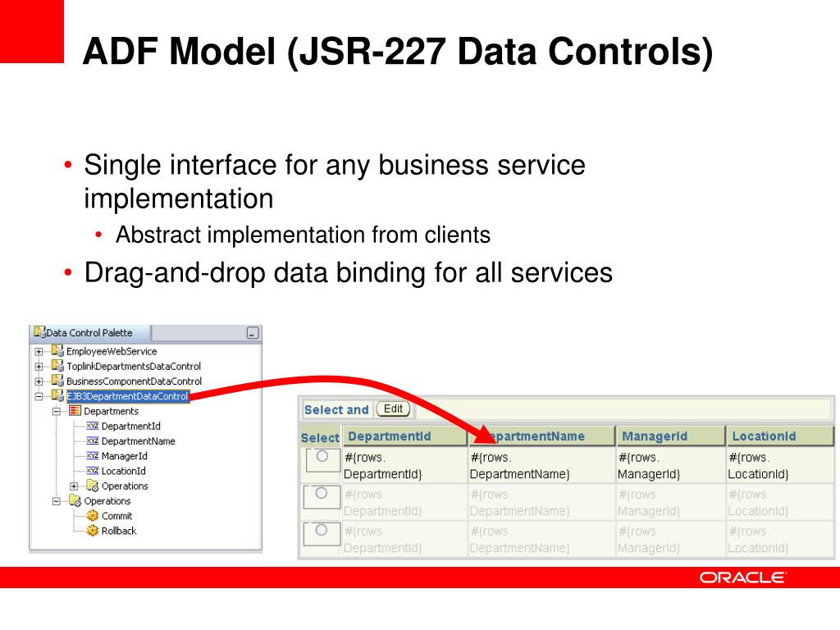Click the ToplinkDepartmentsDataControl icon
The height and width of the screenshot is (630, 840).
pos(57,366)
